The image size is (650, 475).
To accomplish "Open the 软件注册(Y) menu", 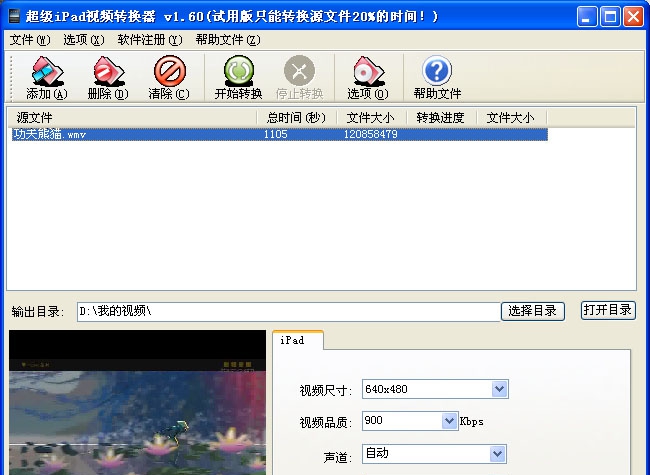I will [x=150, y=40].
